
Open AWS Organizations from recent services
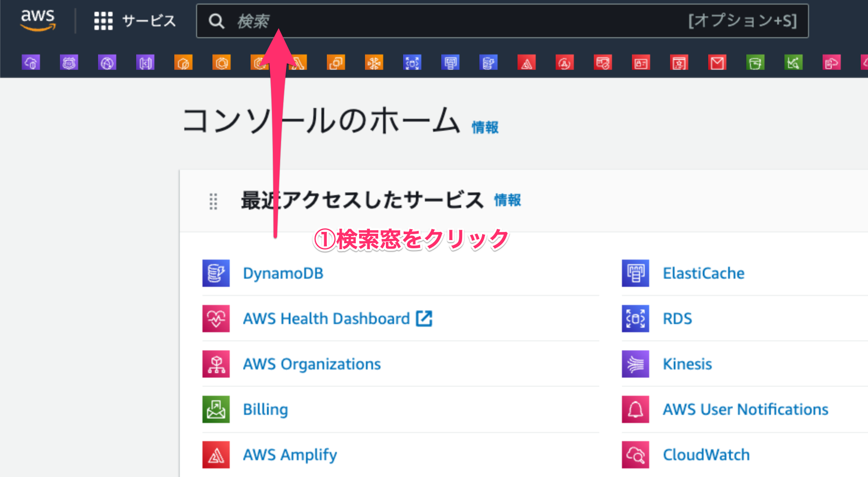(x=312, y=364)
